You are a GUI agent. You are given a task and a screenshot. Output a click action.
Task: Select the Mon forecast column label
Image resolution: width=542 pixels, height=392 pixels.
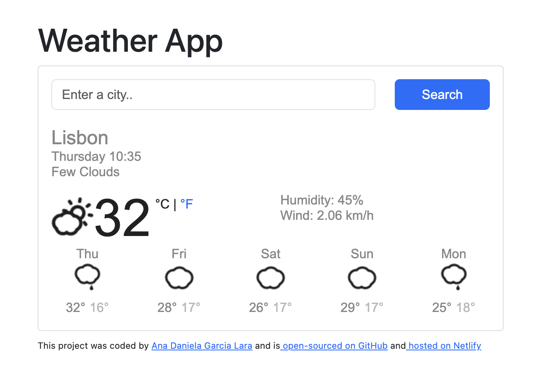click(453, 254)
